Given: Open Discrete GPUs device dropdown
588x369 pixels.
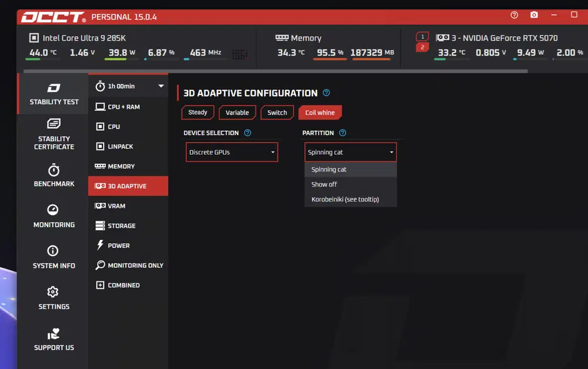Looking at the screenshot, I should (232, 152).
